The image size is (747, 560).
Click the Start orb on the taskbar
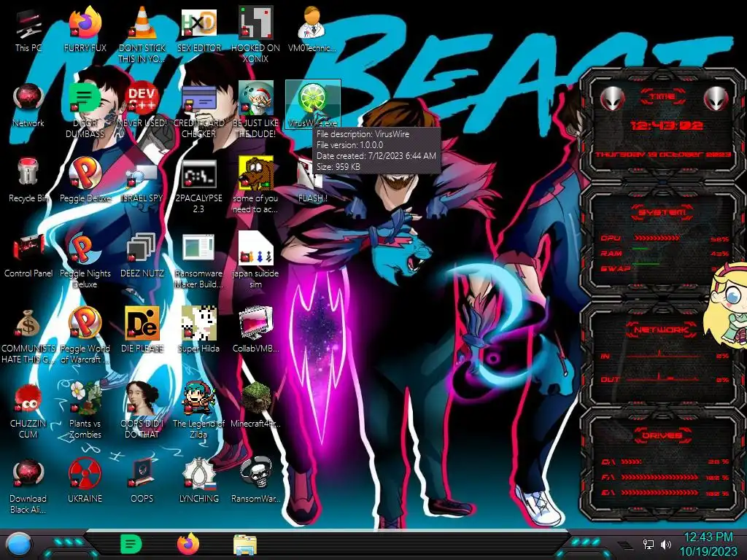click(19, 545)
